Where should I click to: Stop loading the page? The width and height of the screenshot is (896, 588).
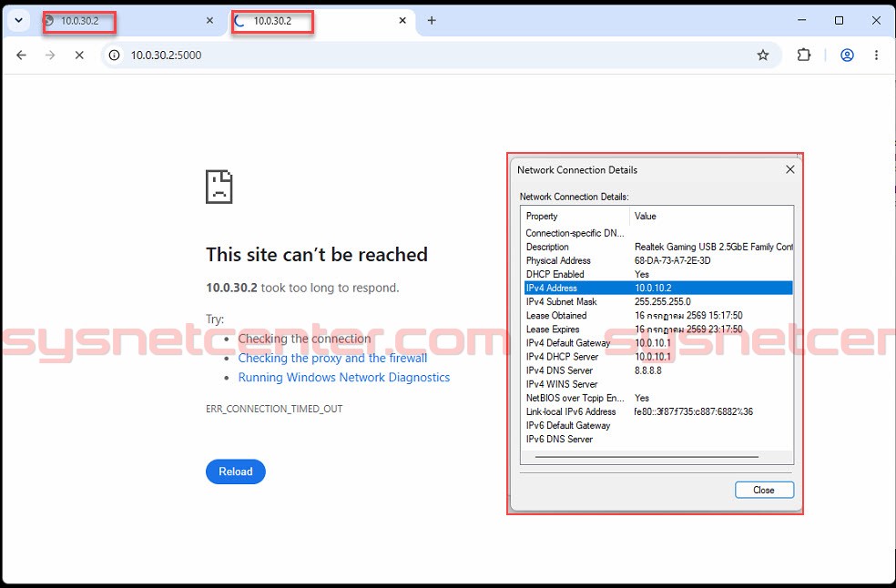click(79, 55)
